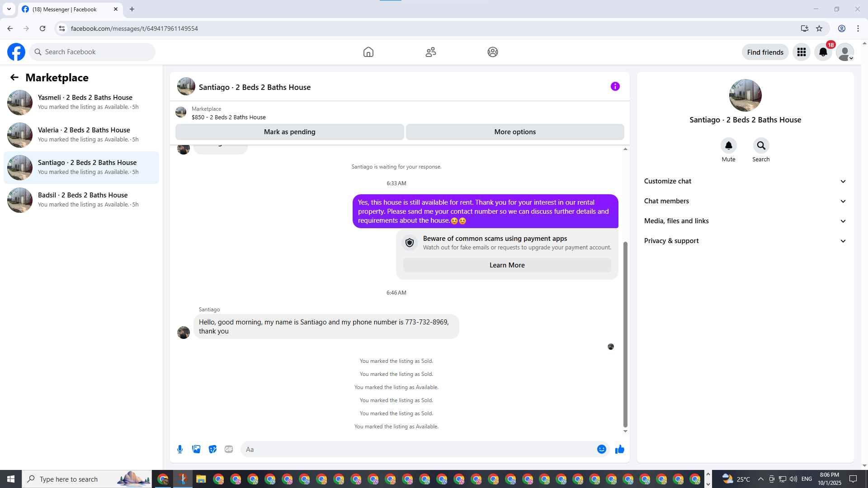Expand Media, files and links section
This screenshot has height=488, width=868.
pyautogui.click(x=745, y=221)
